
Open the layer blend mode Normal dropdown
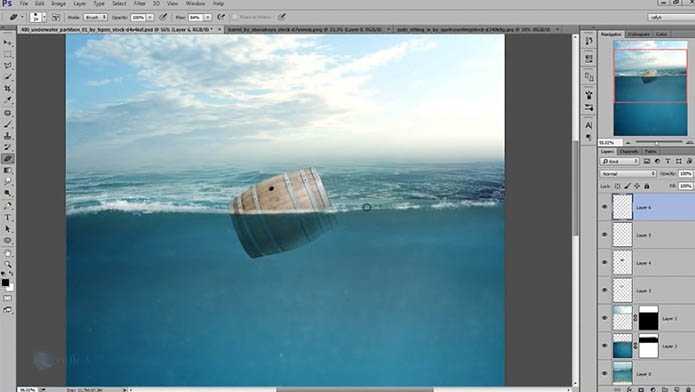pyautogui.click(x=628, y=174)
